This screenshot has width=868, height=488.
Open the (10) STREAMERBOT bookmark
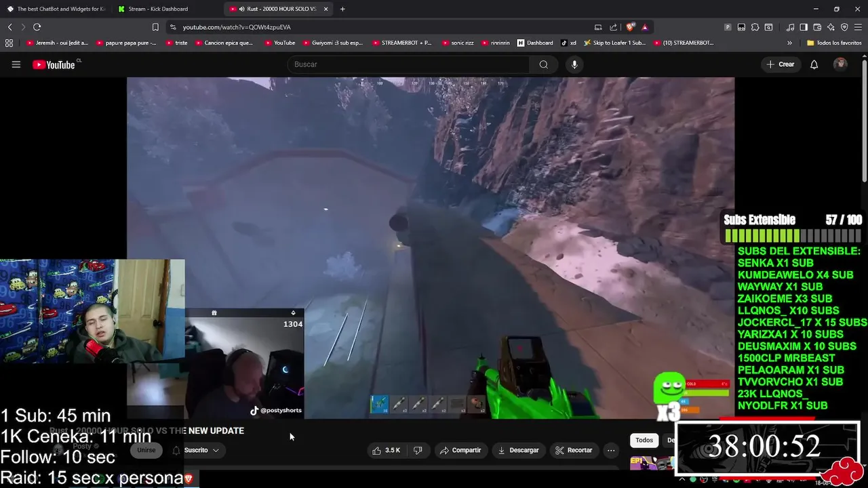pos(684,43)
